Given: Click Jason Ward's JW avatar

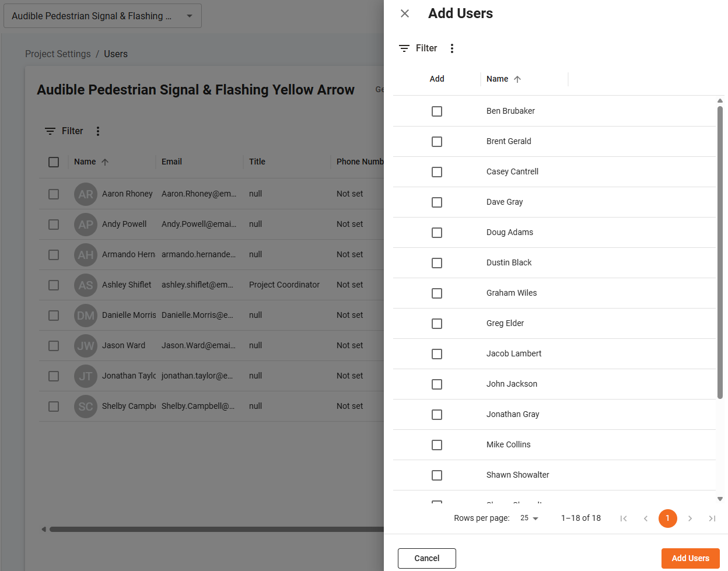Looking at the screenshot, I should point(86,346).
